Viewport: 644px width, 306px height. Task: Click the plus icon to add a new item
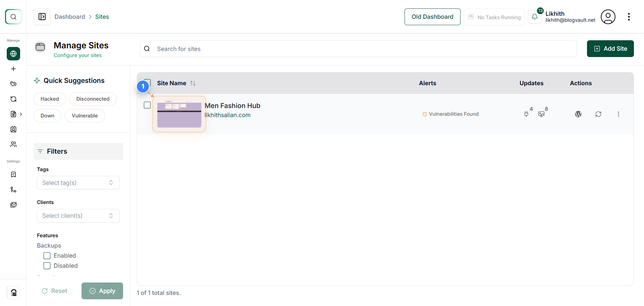13,69
